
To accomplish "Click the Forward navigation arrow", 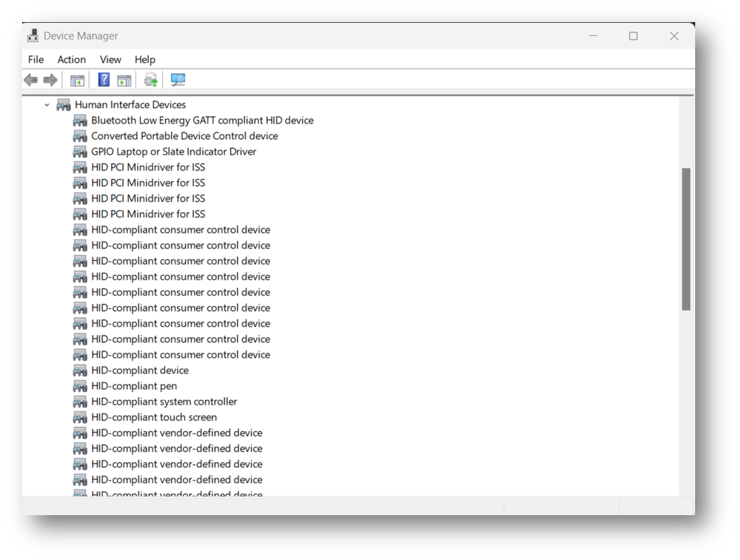I will 50,79.
